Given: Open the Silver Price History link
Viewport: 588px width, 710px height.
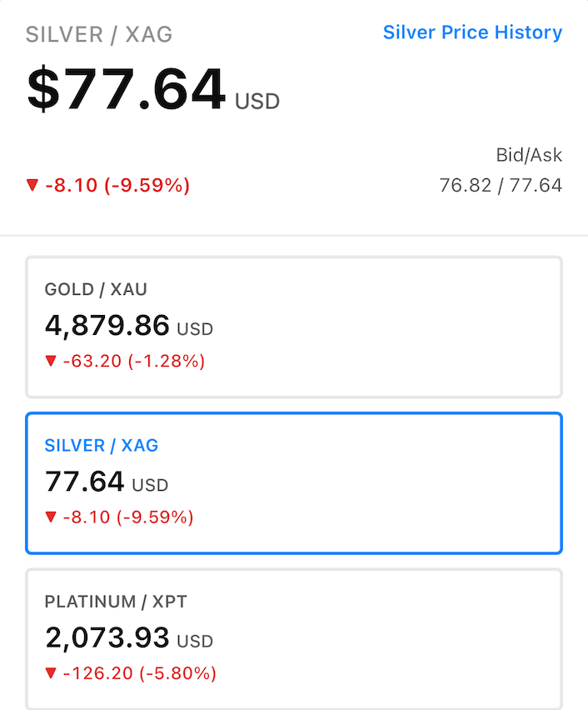Looking at the screenshot, I should click(472, 32).
